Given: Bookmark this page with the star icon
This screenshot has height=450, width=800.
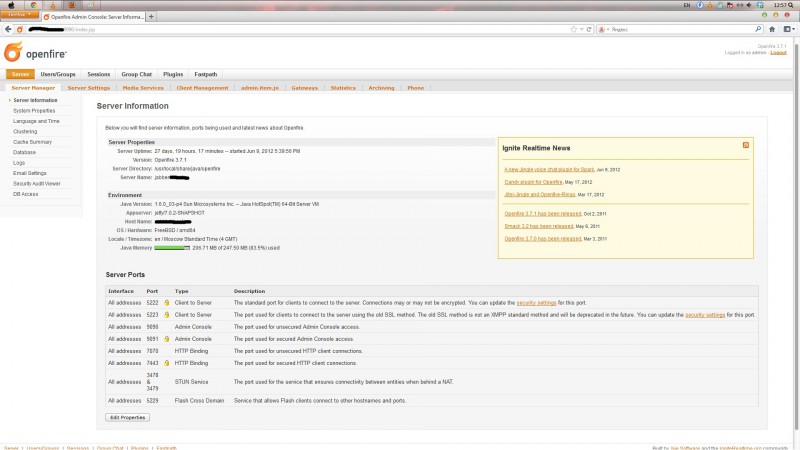Looking at the screenshot, I should 573,30.
